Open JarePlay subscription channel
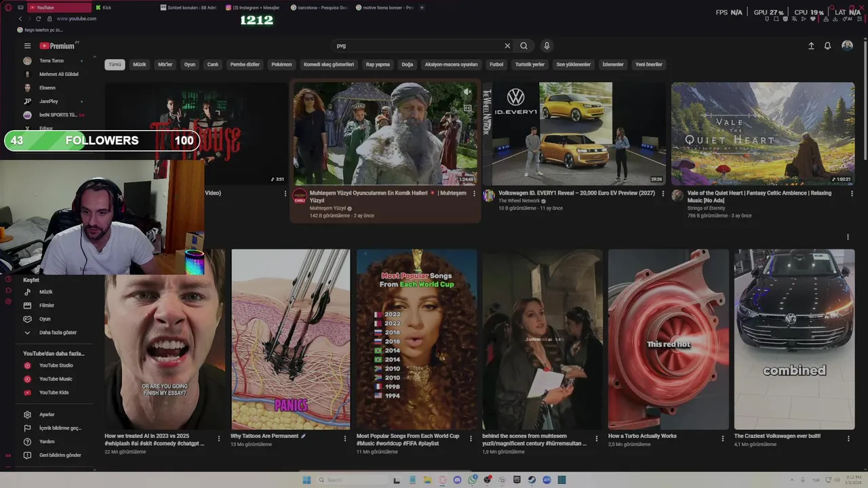 point(54,101)
